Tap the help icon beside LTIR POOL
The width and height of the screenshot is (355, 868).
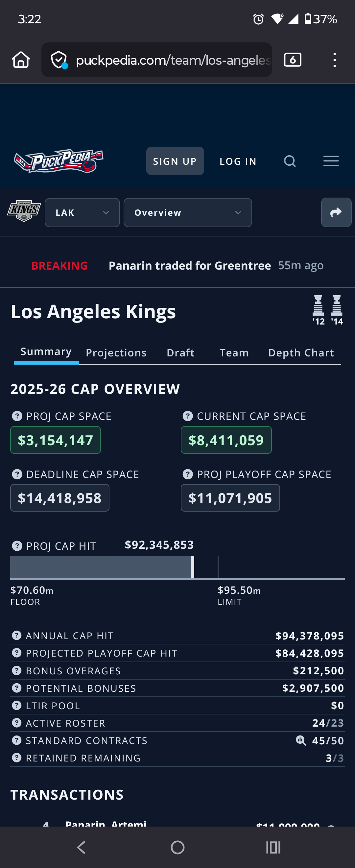click(x=17, y=705)
